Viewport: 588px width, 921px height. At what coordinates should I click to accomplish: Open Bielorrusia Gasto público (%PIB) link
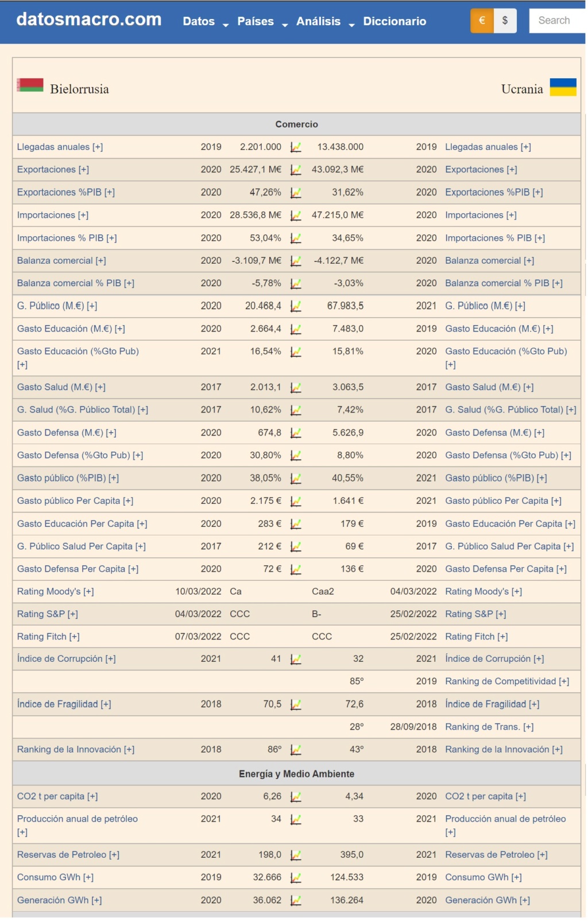click(68, 479)
